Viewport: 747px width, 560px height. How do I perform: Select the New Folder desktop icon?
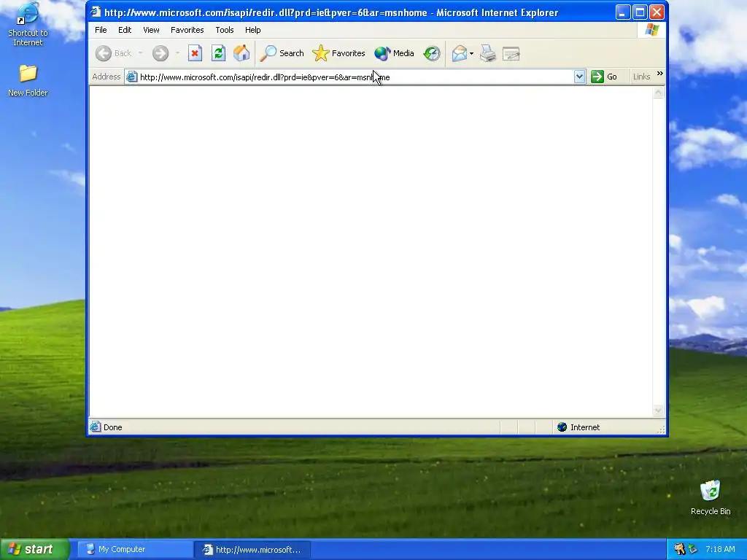[28, 81]
